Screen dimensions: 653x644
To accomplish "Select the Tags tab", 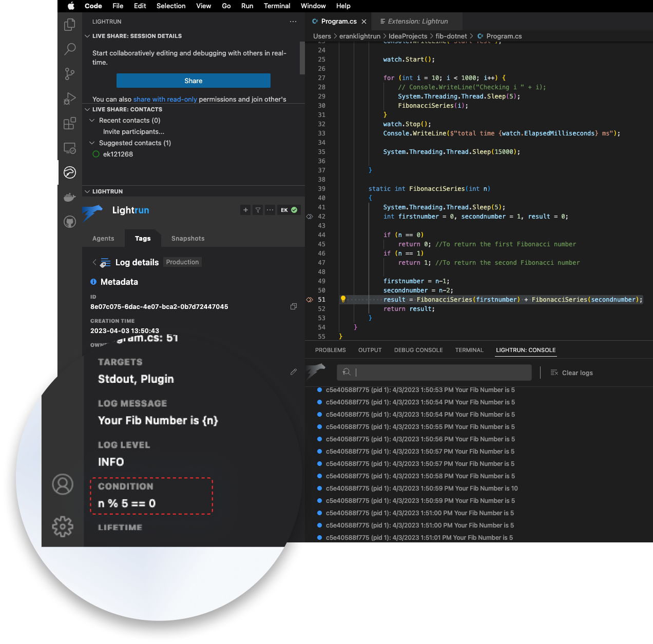I will pos(143,239).
